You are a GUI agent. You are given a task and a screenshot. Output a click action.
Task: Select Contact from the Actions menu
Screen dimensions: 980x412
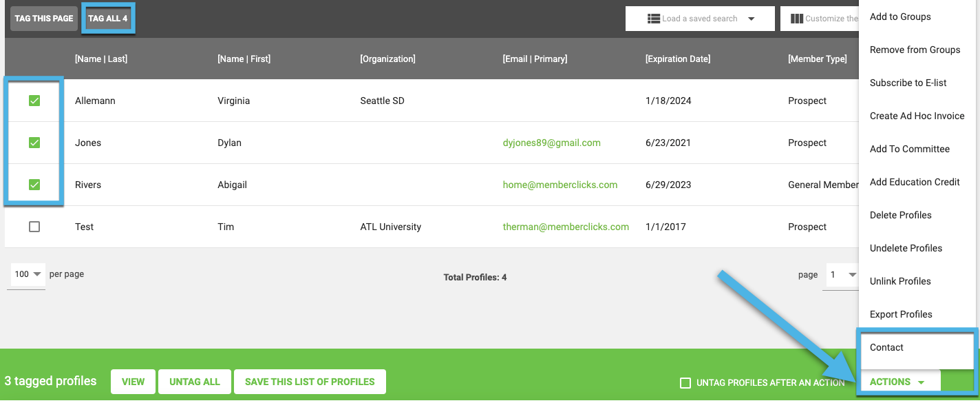[x=886, y=347]
